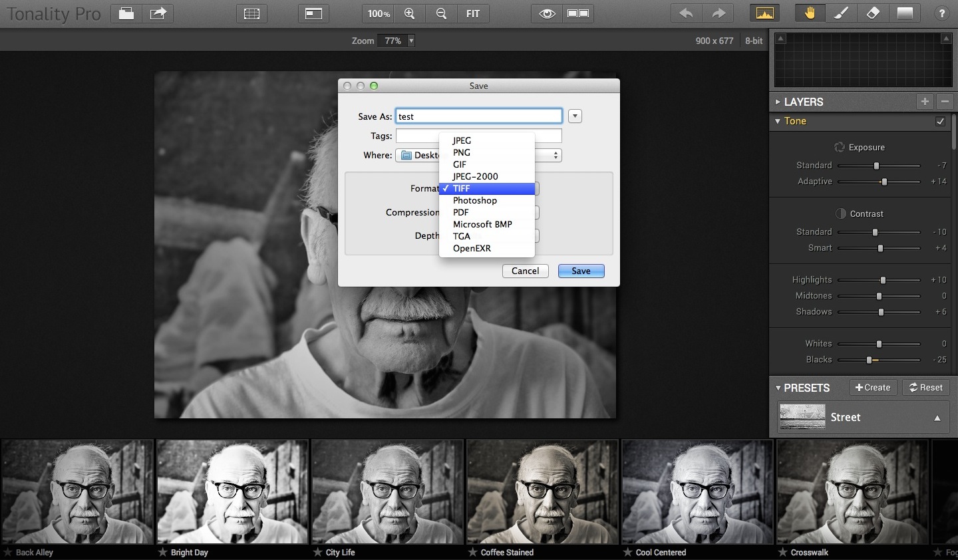Add a new layer with plus button
The height and width of the screenshot is (560, 958).
[925, 101]
